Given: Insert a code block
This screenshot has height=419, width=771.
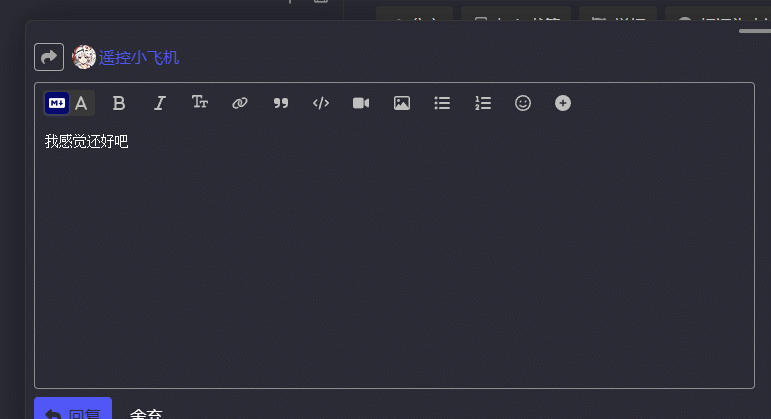Looking at the screenshot, I should coord(321,103).
